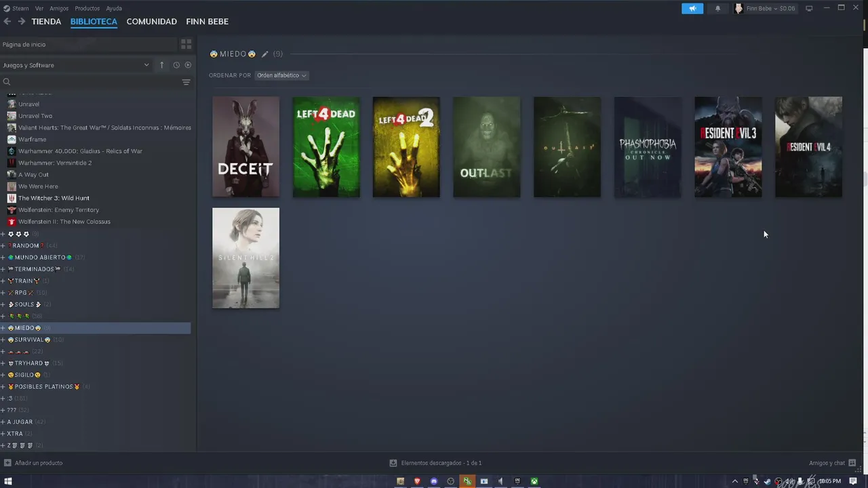Click the library search magnifier icon

click(x=7, y=82)
